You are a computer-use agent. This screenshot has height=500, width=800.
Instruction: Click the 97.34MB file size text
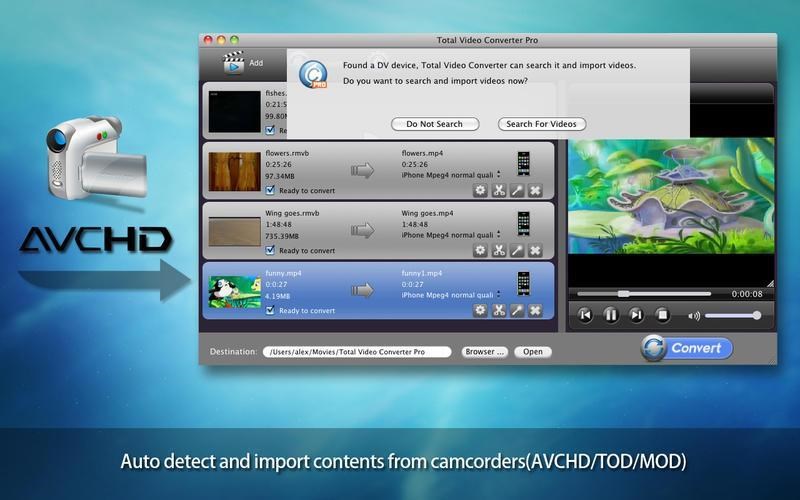pyautogui.click(x=280, y=176)
